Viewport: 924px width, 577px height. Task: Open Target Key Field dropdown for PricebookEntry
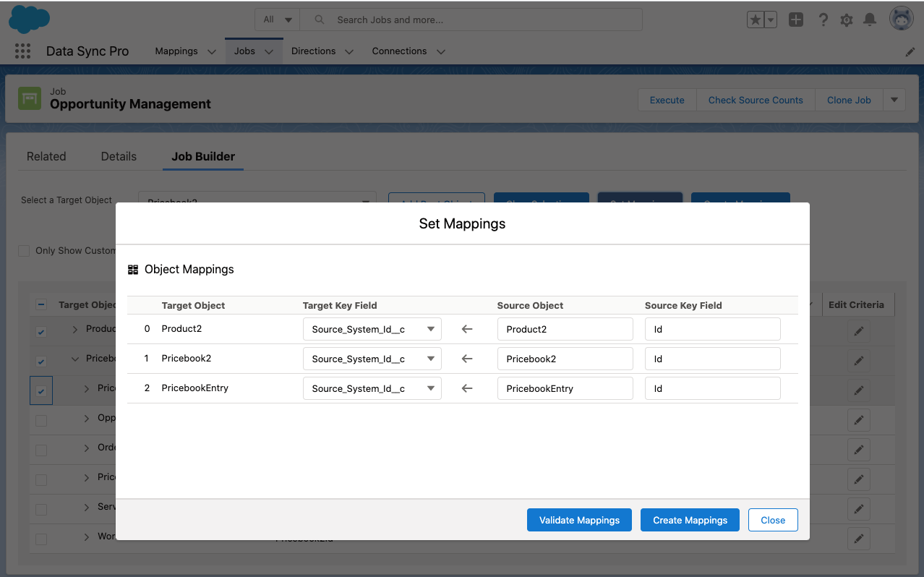tap(372, 388)
